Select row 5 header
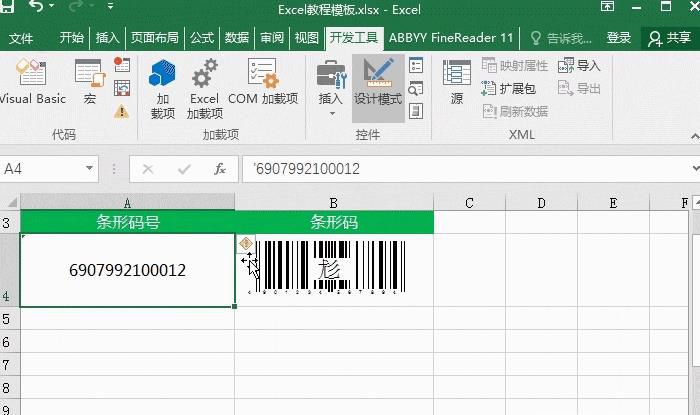 (x=10, y=319)
